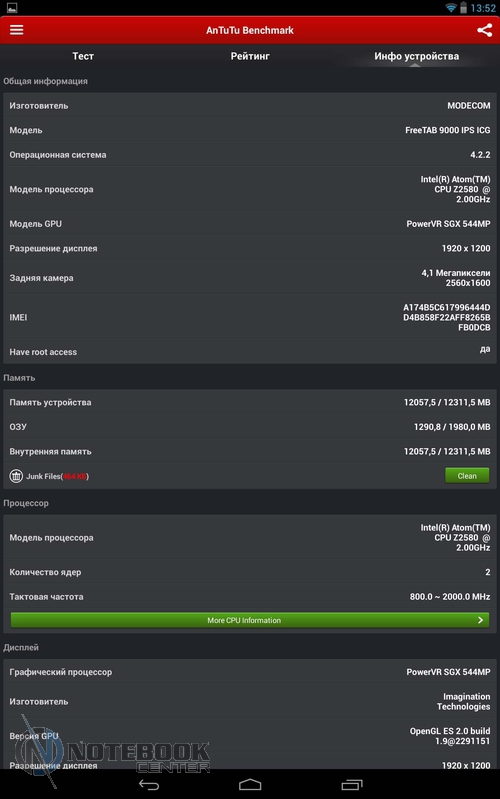Switch to the Тест tab
This screenshot has height=799, width=500.
83,56
